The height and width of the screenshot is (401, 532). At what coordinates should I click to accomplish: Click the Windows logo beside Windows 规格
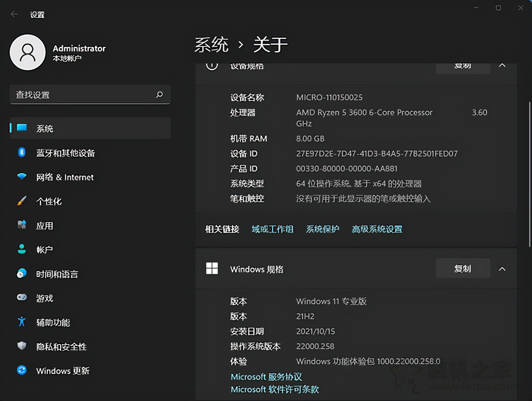212,269
